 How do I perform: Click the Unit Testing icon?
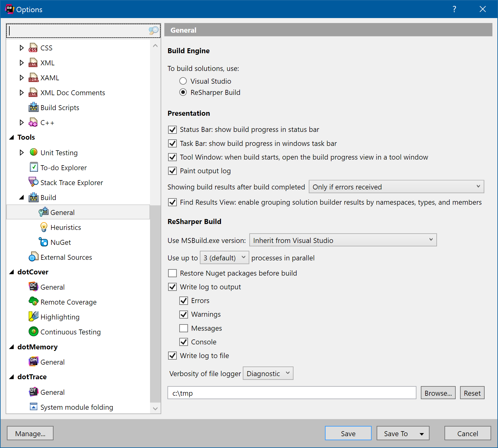point(33,152)
